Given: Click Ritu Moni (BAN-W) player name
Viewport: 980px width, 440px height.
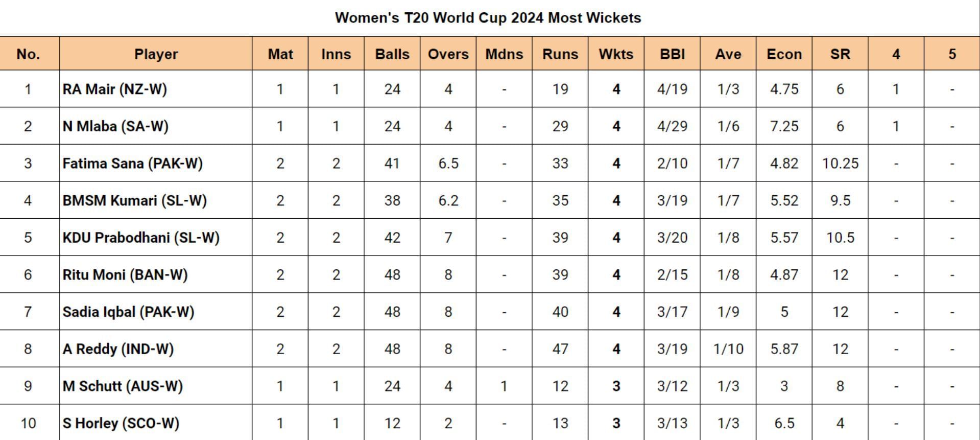Looking at the screenshot, I should click(x=125, y=275).
